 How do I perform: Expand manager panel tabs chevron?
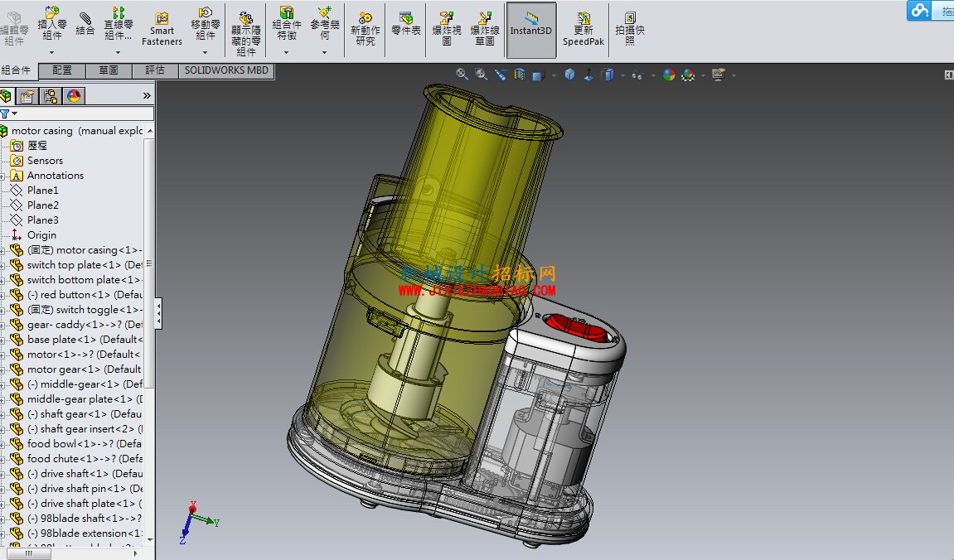pos(147,96)
